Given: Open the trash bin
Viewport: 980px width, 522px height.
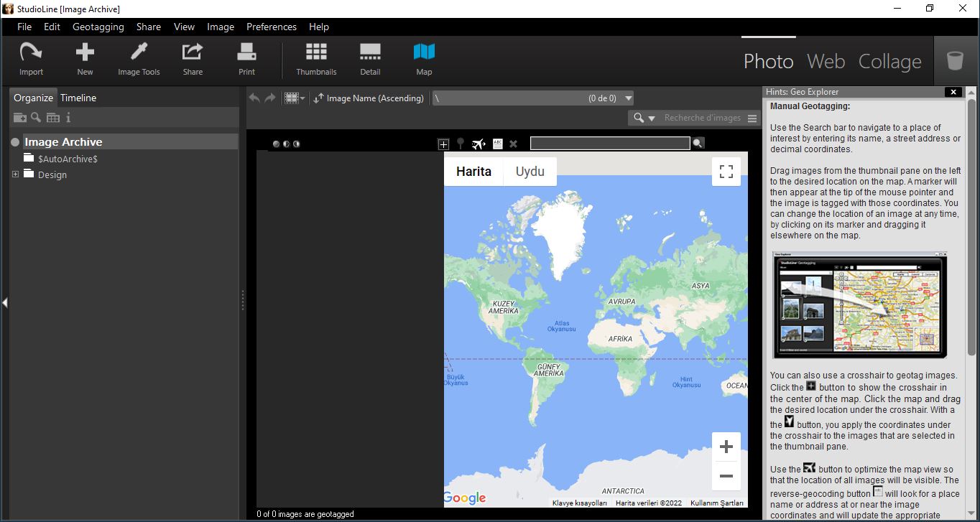Looking at the screenshot, I should click(x=955, y=60).
